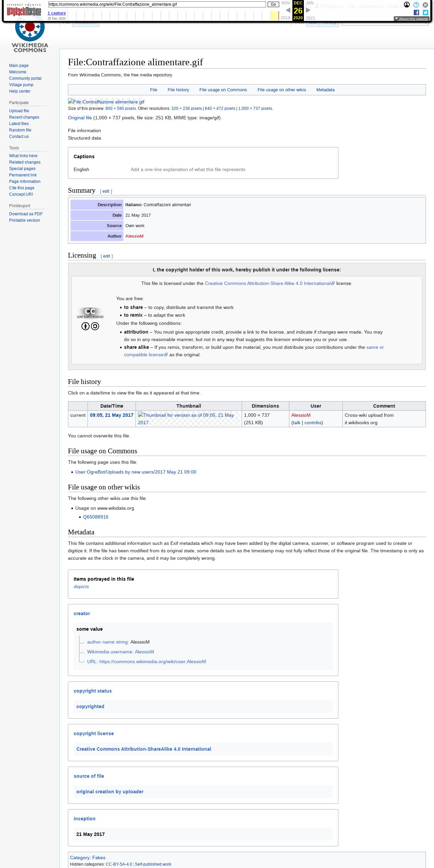This screenshot has width=434, height=868.
Task: Select the highlighted capture marker on timeline
Action: [x=274, y=16]
